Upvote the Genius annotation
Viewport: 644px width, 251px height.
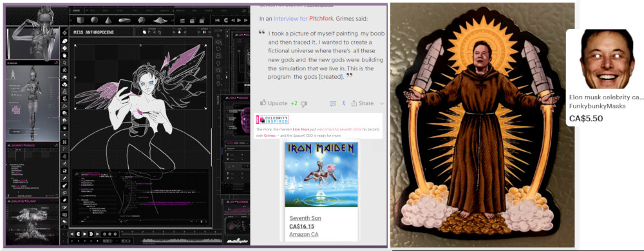274,103
